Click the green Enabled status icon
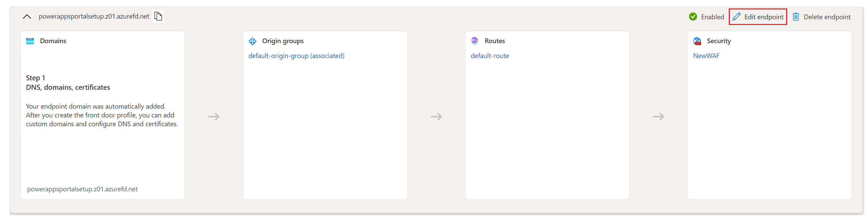868x219 pixels. 693,17
